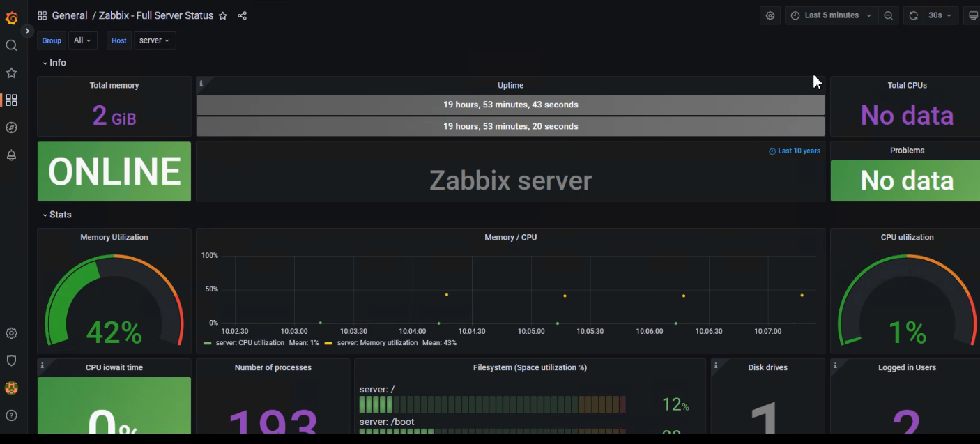Viewport: 980px width, 444px height.
Task: Open Filesystem space utilization panel title
Action: 530,367
